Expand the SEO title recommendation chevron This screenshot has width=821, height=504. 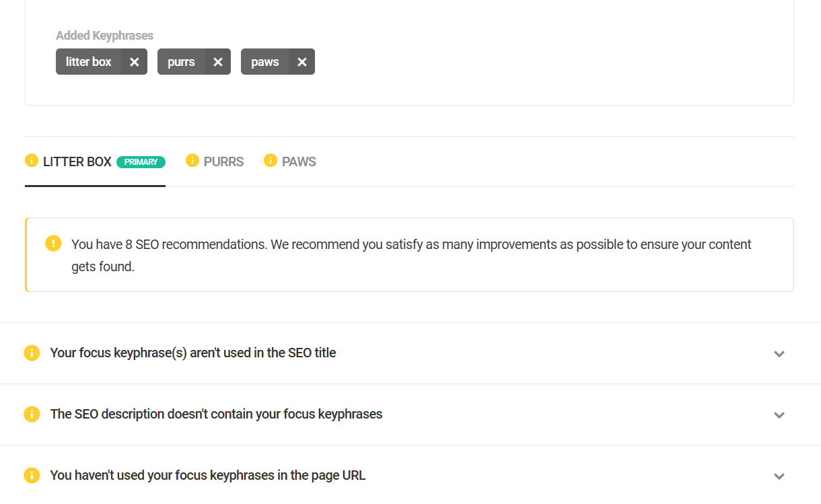pyautogui.click(x=779, y=354)
